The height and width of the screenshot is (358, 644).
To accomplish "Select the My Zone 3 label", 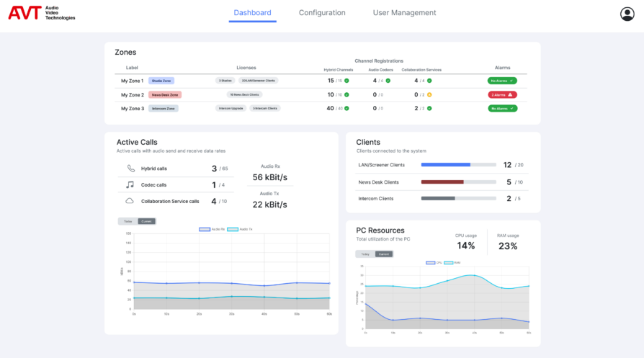I will click(x=133, y=108).
